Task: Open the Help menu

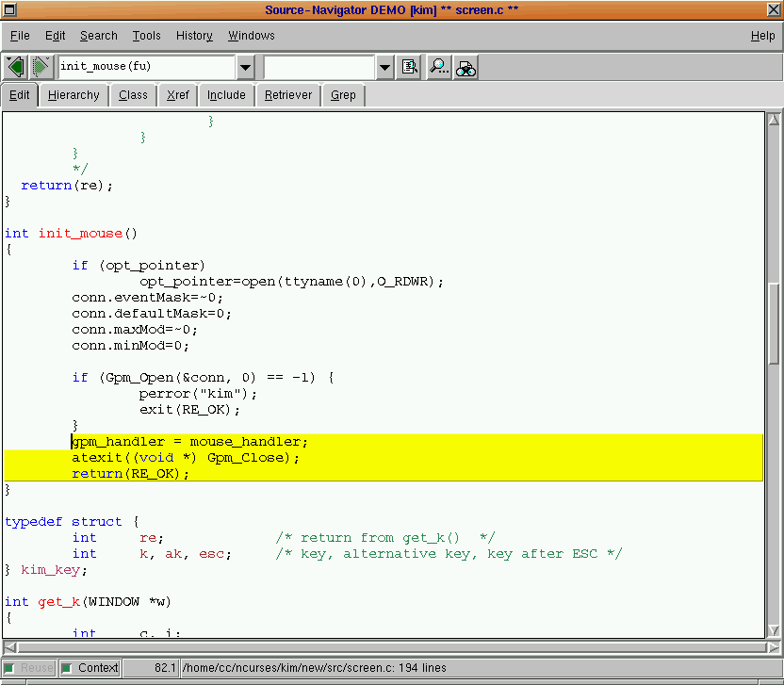Action: point(762,36)
